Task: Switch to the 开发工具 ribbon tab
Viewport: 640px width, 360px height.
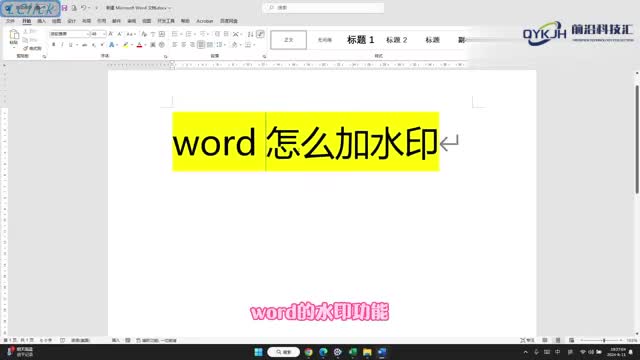Action: (166, 21)
